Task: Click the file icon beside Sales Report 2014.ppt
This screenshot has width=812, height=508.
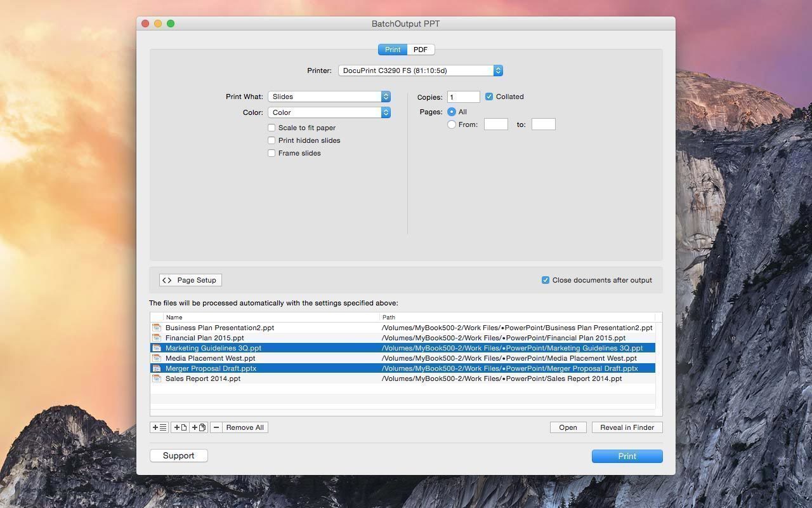Action: [157, 378]
